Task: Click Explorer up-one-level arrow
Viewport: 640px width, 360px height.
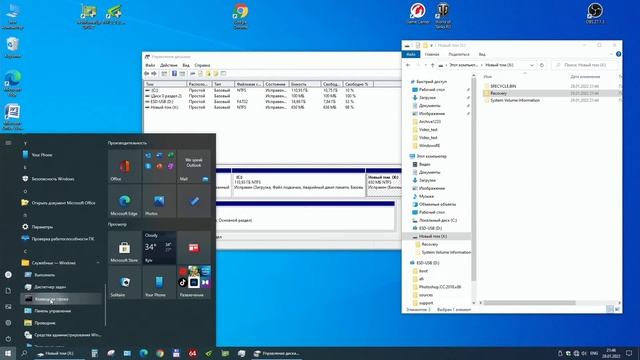Action: [x=433, y=65]
